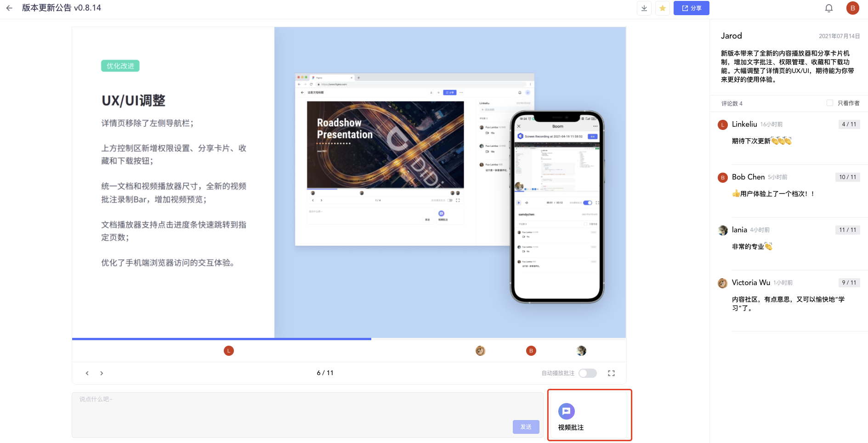
Task: Click the 6 / 11 page indicator
Action: pyautogui.click(x=325, y=373)
